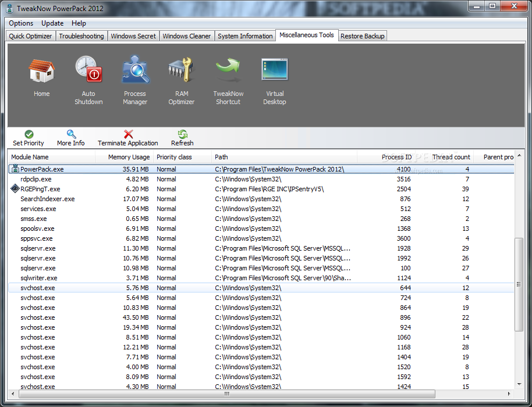Screen dimensions: 532x407
Task: Open TweakNow Shortcut tool
Action: click(x=228, y=69)
